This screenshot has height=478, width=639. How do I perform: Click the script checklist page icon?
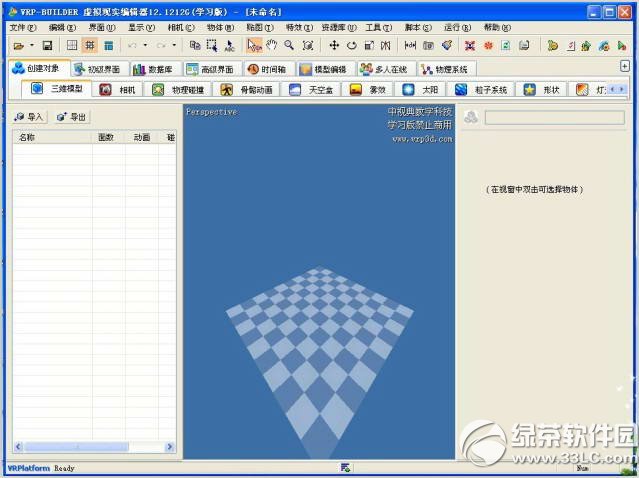[571, 46]
